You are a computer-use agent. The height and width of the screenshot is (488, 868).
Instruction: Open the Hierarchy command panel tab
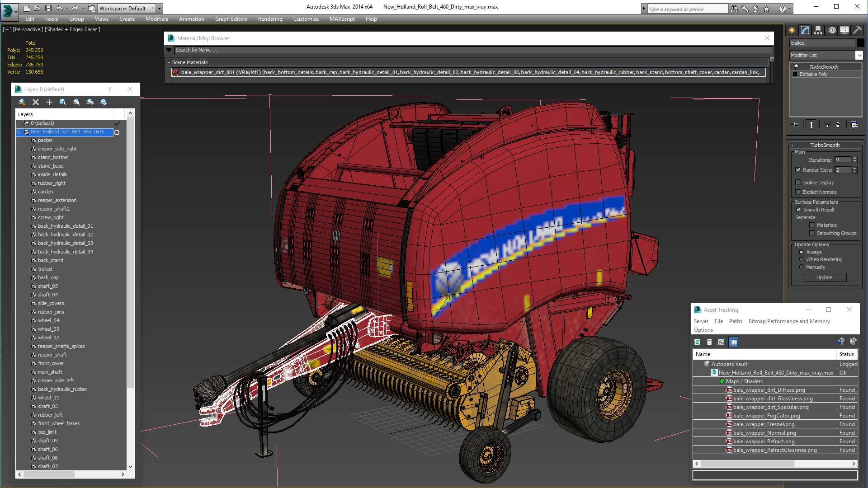click(x=818, y=30)
